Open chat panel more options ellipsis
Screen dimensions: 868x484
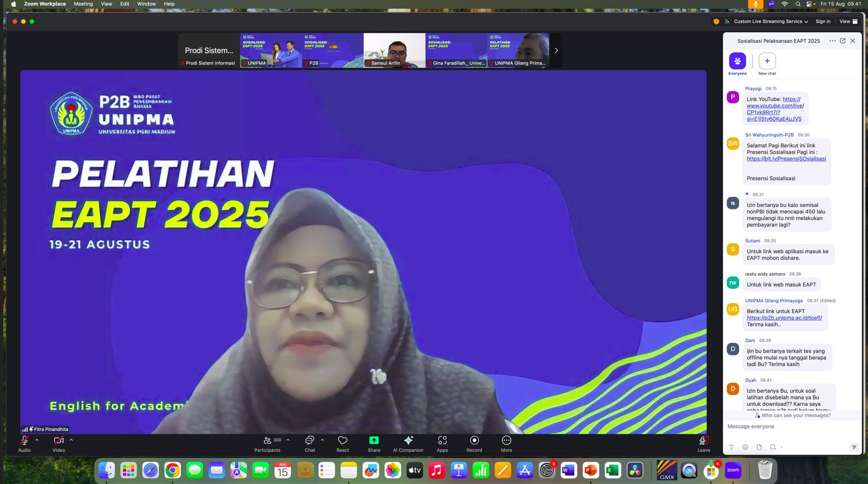coord(832,40)
